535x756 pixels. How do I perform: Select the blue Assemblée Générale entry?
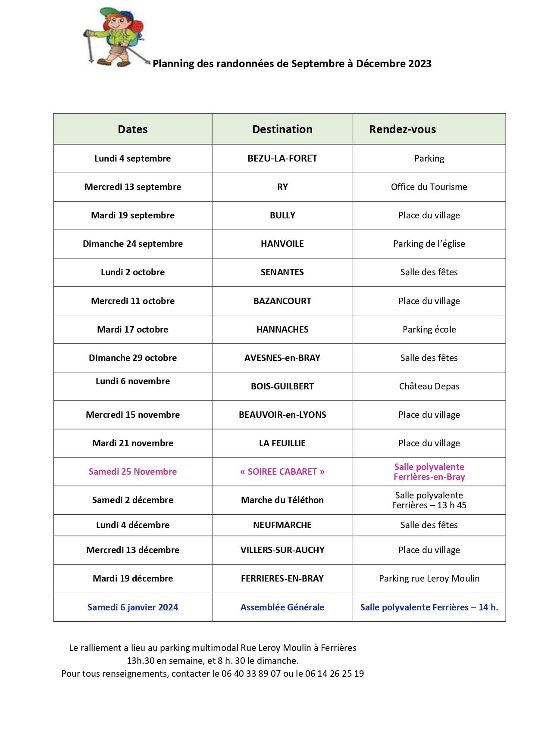(x=282, y=607)
